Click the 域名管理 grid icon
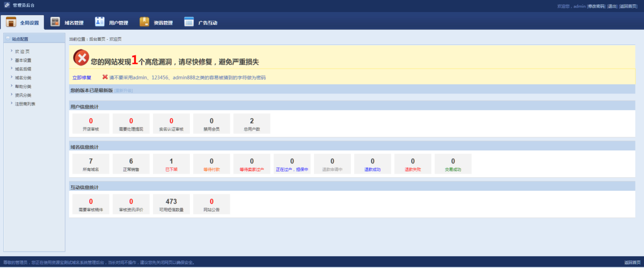The image size is (644, 268). (55, 22)
